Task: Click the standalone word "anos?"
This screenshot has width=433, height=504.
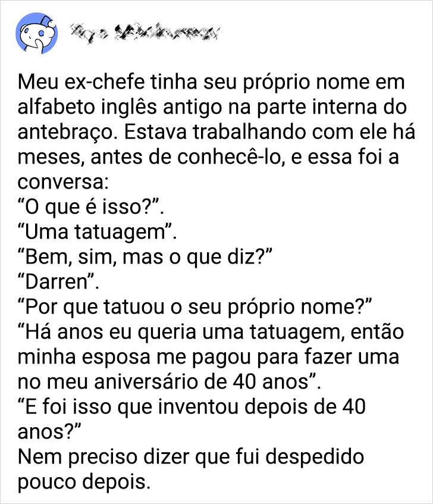Action: tap(50, 433)
